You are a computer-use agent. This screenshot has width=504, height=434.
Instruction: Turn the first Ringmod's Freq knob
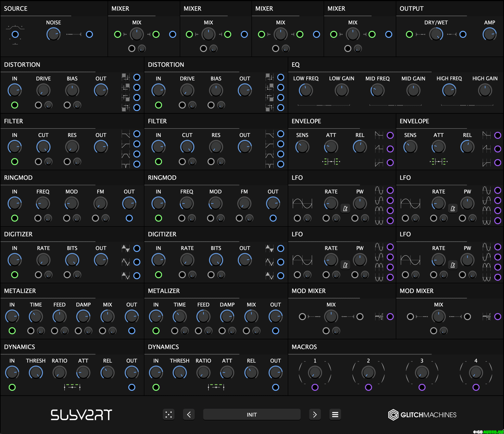[x=43, y=203]
